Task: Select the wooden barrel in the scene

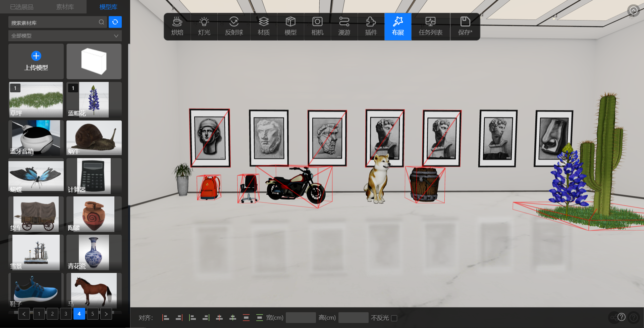Action: pyautogui.click(x=424, y=184)
